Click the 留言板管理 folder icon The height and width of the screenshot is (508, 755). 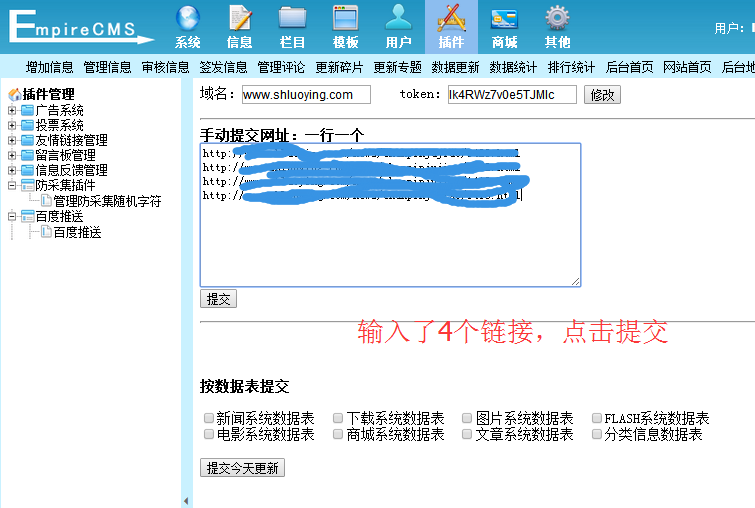click(27, 155)
